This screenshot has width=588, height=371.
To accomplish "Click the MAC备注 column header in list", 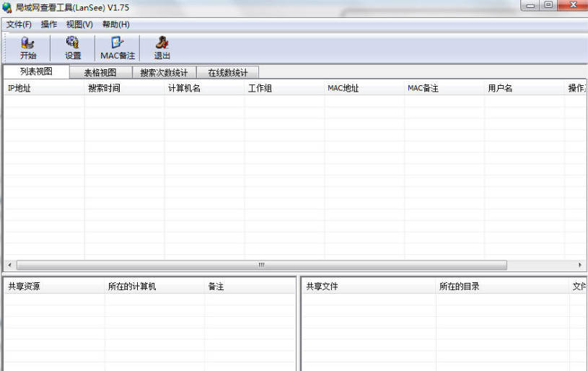I will coord(444,88).
